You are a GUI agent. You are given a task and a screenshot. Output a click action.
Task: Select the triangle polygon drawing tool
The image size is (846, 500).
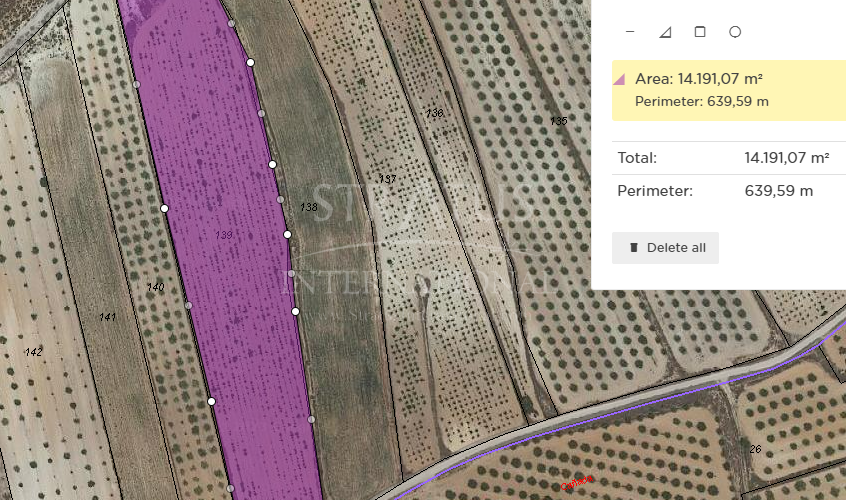[665, 32]
